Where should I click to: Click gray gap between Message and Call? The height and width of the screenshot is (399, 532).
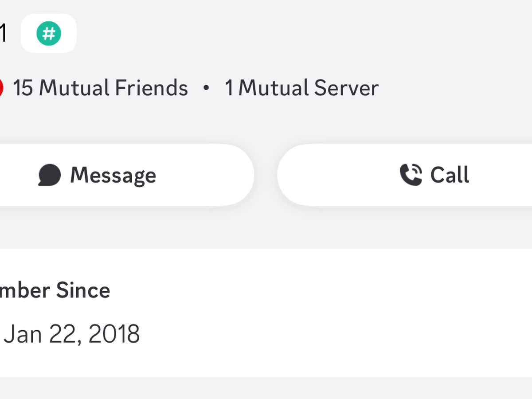266,175
